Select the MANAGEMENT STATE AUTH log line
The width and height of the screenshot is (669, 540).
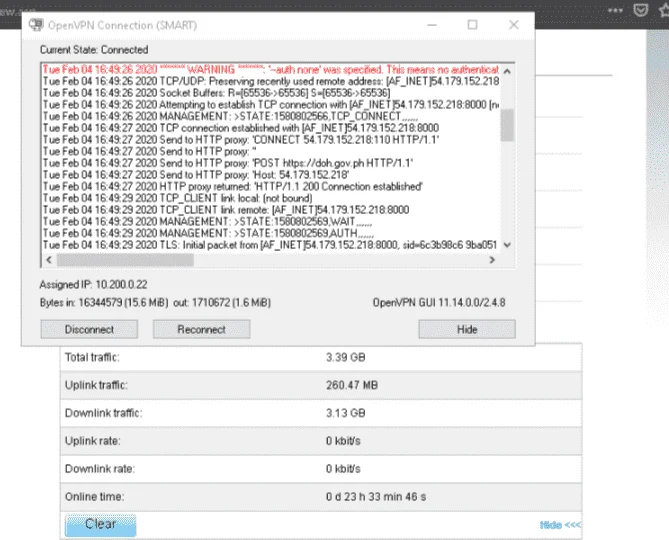pos(208,233)
